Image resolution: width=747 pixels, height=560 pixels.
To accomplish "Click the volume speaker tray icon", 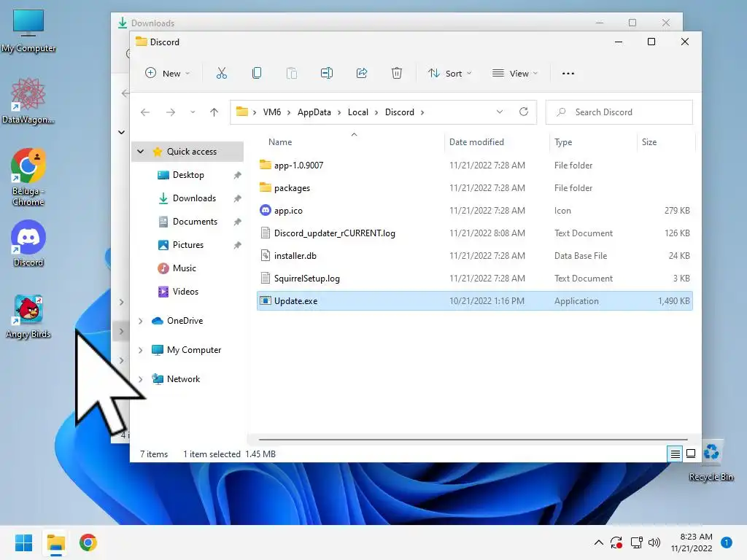I will tap(654, 542).
